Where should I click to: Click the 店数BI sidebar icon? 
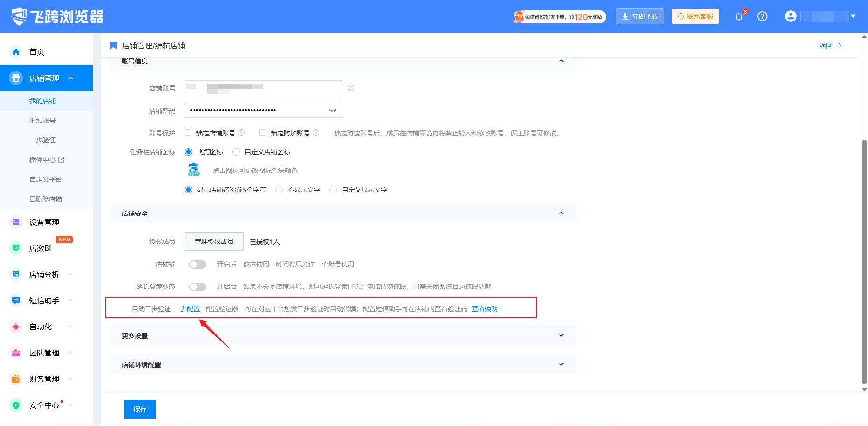coord(16,248)
